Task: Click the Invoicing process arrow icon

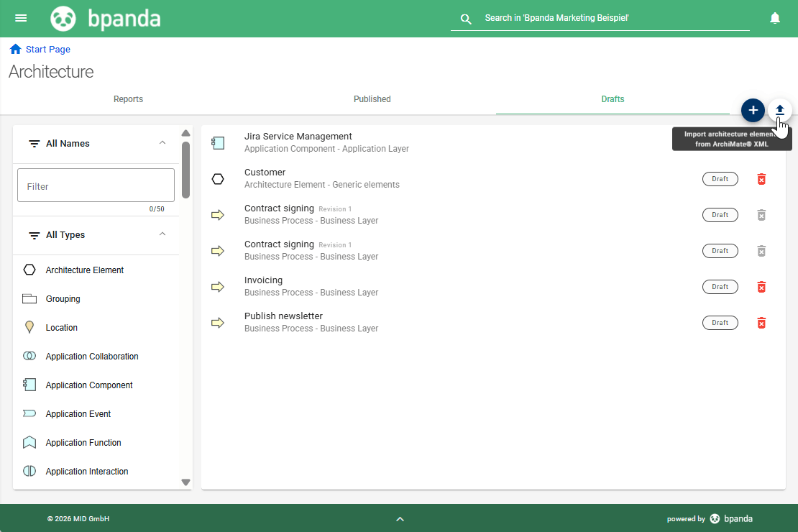Action: 218,287
